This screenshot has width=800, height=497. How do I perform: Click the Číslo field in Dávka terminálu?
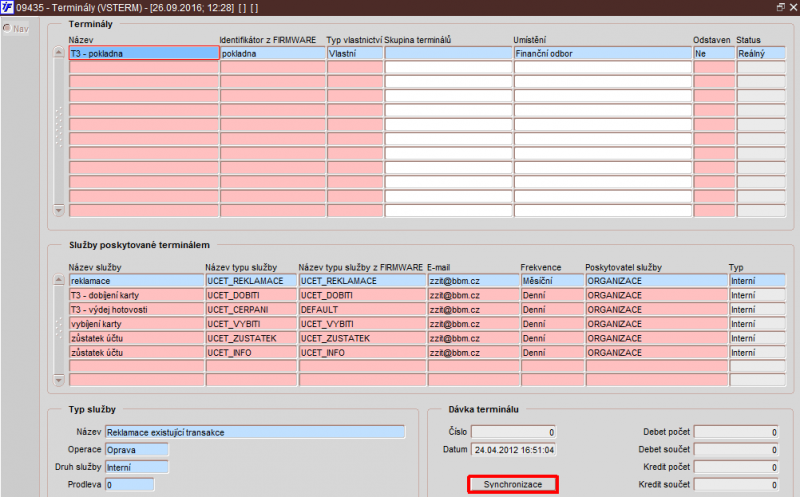513,432
